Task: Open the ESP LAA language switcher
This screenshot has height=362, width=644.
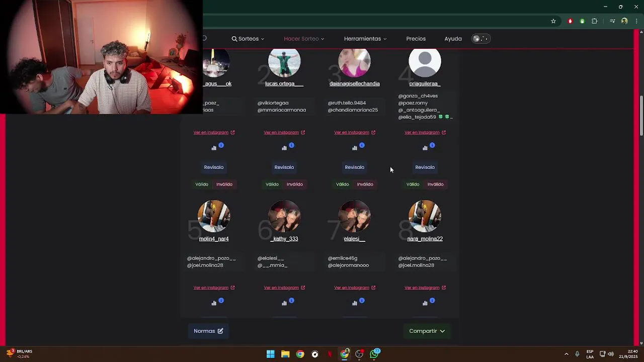Action: click(590, 354)
